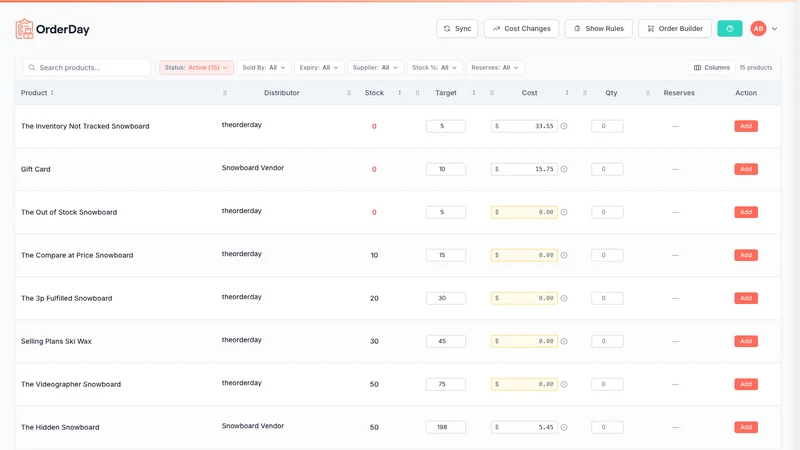Click the drag handle before Stock column
The height and width of the screenshot is (450, 800).
(x=349, y=93)
